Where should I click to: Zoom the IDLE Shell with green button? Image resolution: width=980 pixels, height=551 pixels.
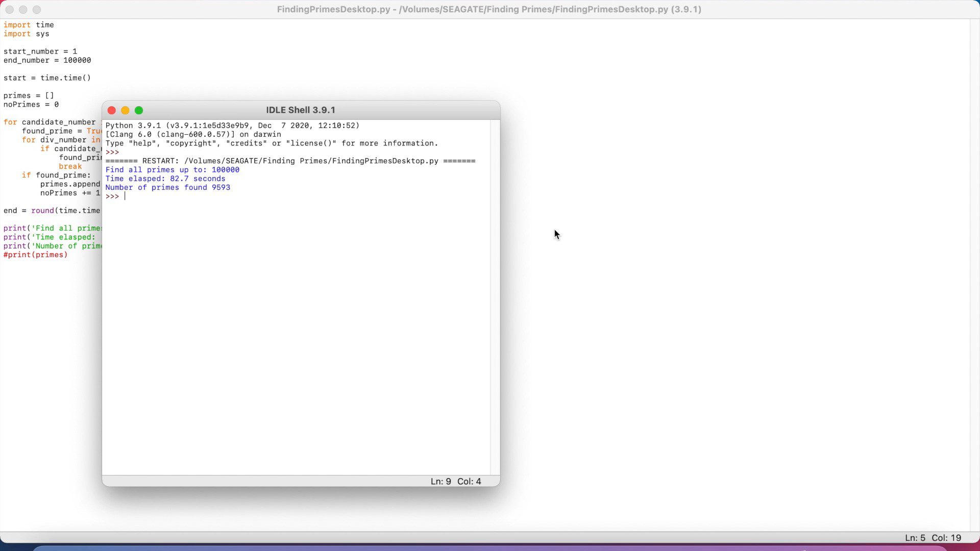pos(139,110)
